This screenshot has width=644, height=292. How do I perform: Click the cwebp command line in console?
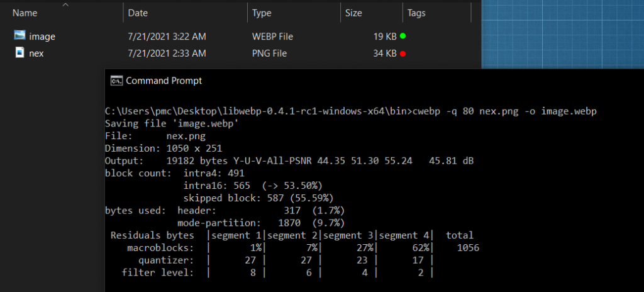pyautogui.click(x=350, y=111)
